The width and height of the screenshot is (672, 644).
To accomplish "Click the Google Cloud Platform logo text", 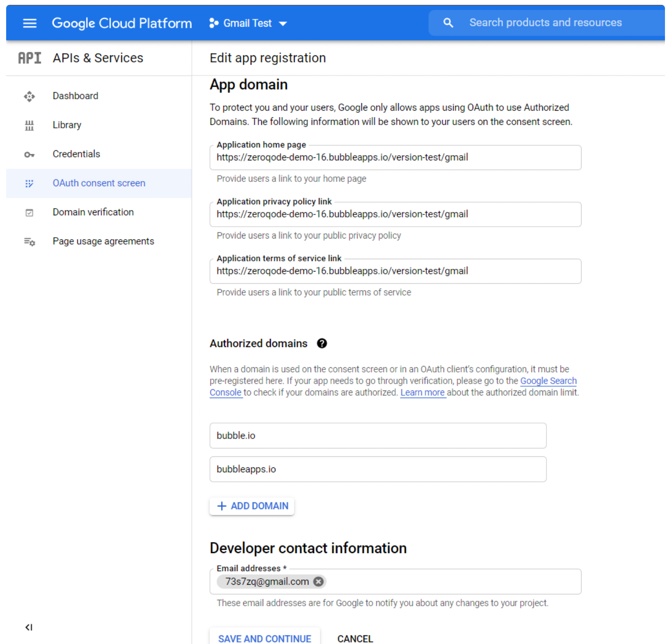I will coord(122,23).
